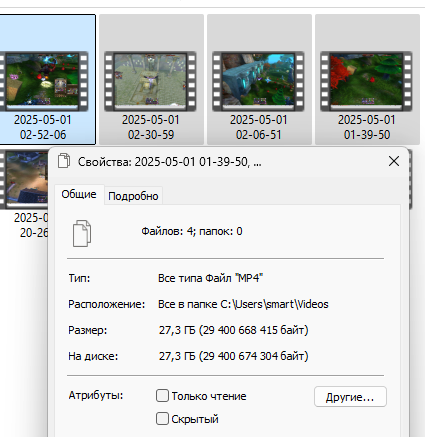Click the Тип value Все типа Файл "MP4"

(211, 278)
